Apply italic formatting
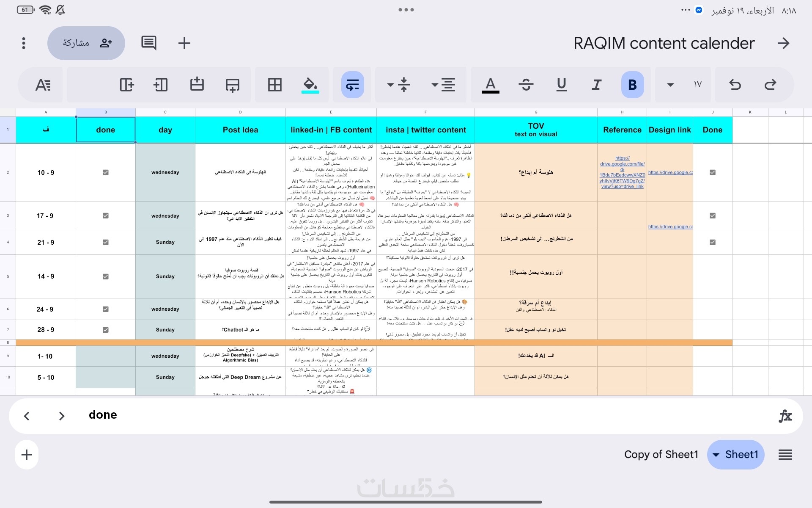 [596, 85]
